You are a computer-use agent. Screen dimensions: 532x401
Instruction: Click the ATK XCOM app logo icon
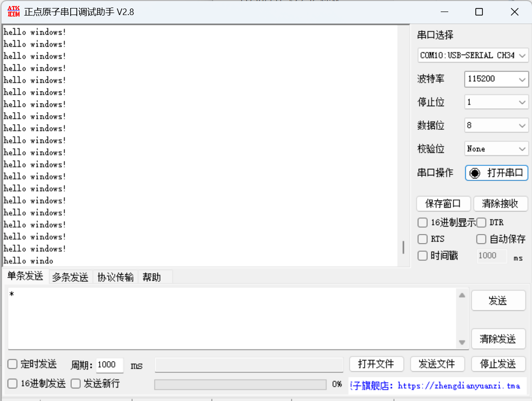coord(14,12)
